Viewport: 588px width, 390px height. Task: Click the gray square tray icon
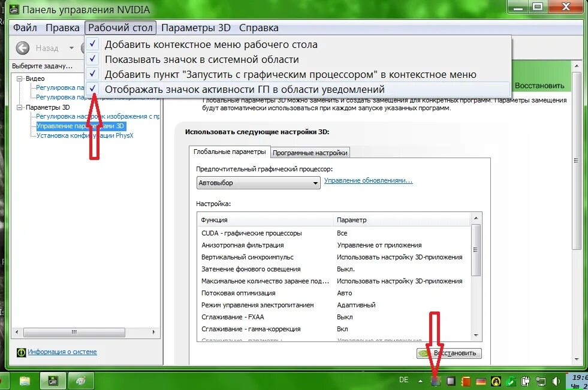[x=451, y=382]
